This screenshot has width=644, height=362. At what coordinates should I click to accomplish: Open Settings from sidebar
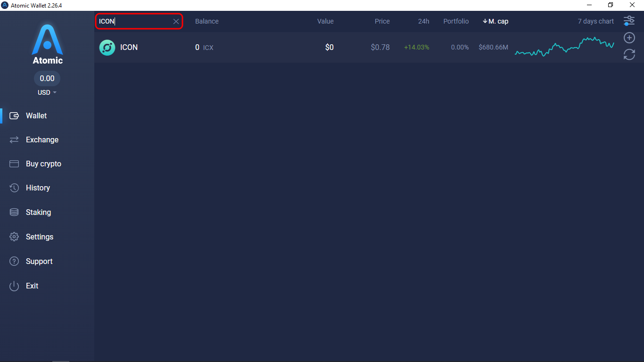point(40,237)
